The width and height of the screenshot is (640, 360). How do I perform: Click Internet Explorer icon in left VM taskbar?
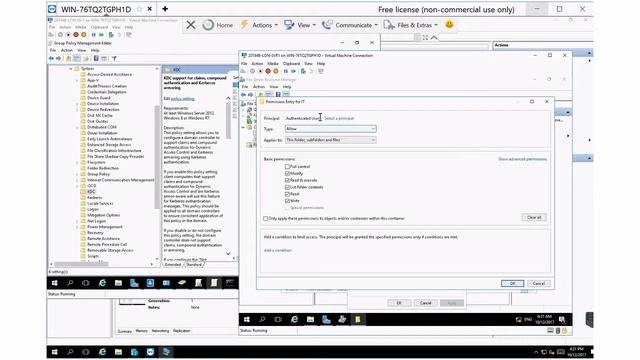tap(102, 283)
